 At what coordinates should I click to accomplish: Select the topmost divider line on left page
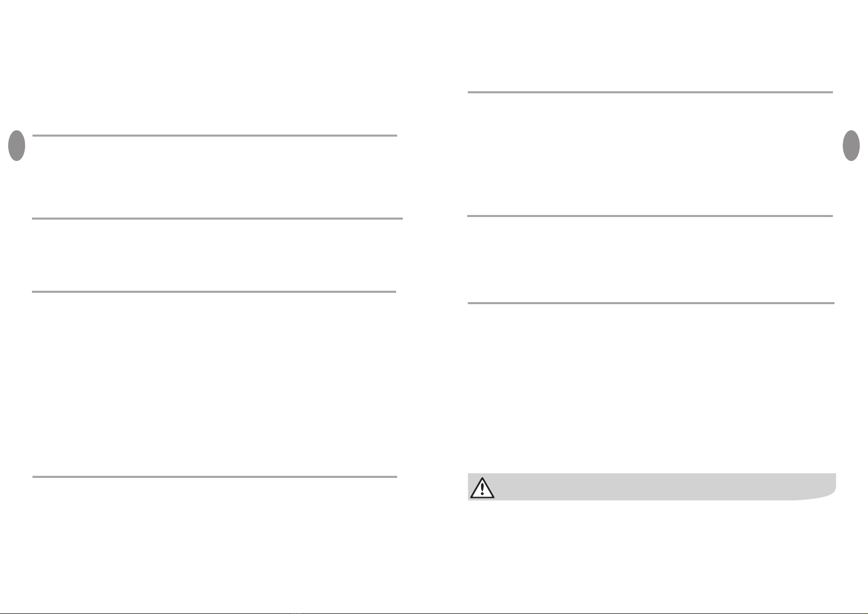pyautogui.click(x=215, y=136)
